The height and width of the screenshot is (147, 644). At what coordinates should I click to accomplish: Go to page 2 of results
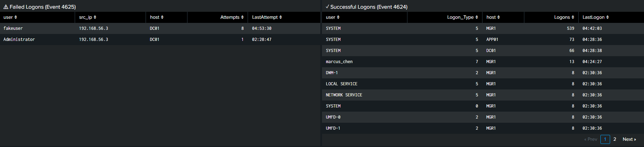pyautogui.click(x=615, y=139)
